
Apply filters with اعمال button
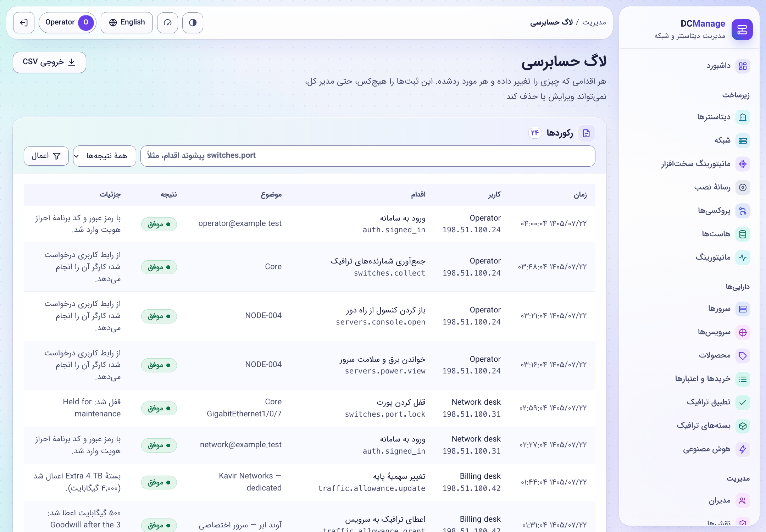click(46, 156)
